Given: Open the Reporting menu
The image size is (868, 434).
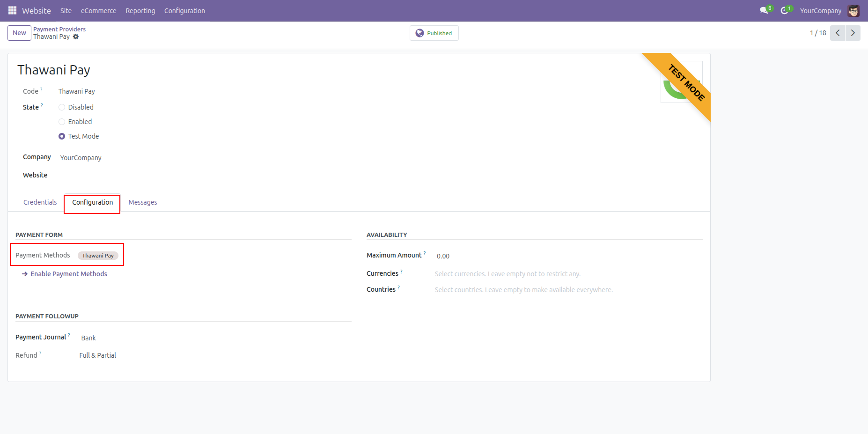Looking at the screenshot, I should point(140,11).
